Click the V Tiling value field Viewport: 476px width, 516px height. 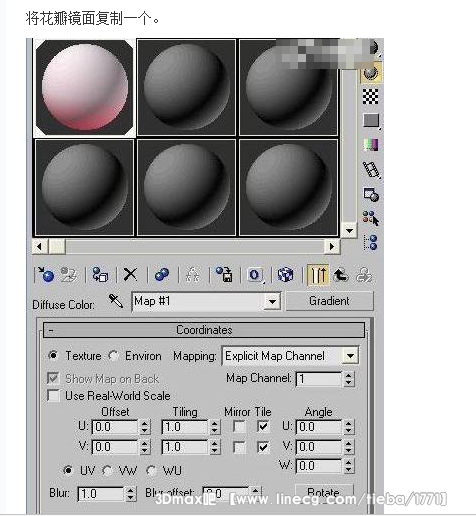pyautogui.click(x=185, y=447)
